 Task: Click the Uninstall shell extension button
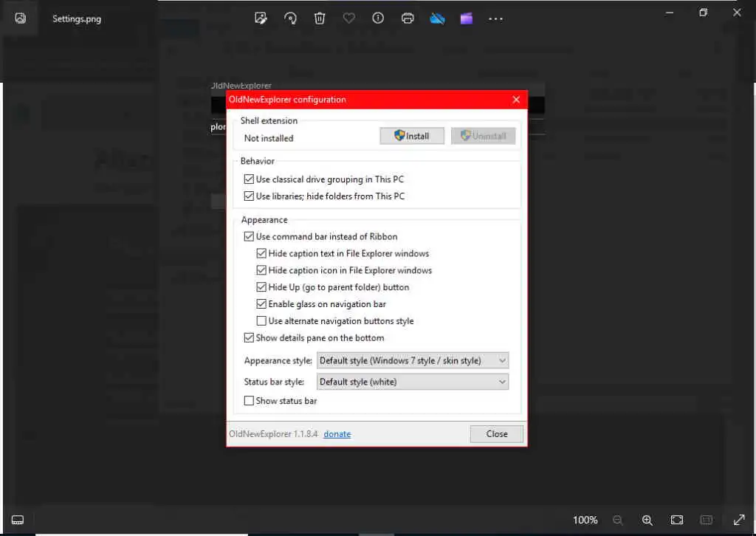483,136
